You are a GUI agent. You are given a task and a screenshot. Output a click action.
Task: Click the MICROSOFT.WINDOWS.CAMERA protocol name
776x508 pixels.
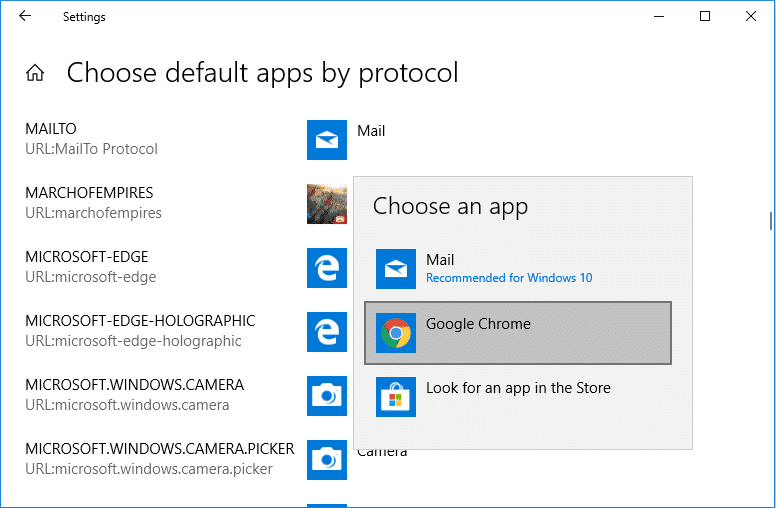(135, 385)
